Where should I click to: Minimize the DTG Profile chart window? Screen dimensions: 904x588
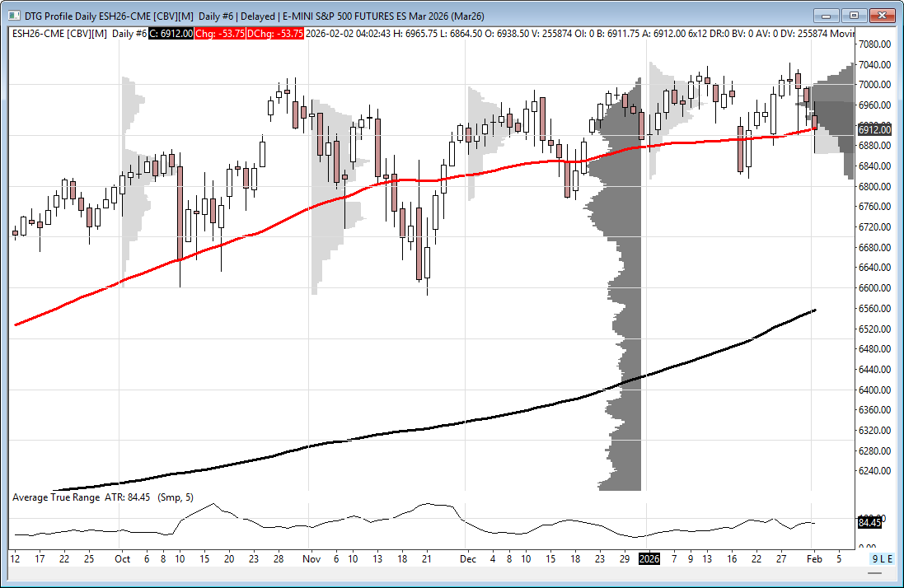(826, 15)
